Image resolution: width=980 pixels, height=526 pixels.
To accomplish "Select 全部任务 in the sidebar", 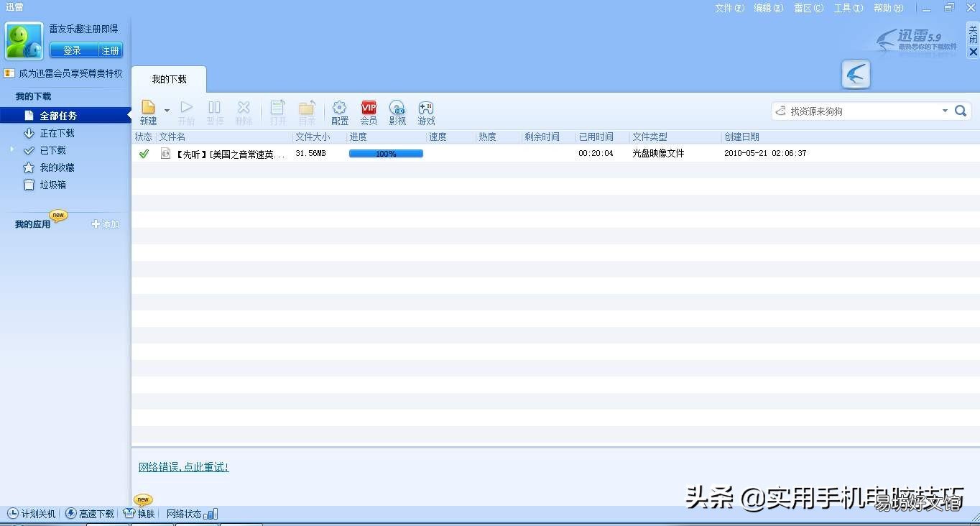I will (65, 115).
